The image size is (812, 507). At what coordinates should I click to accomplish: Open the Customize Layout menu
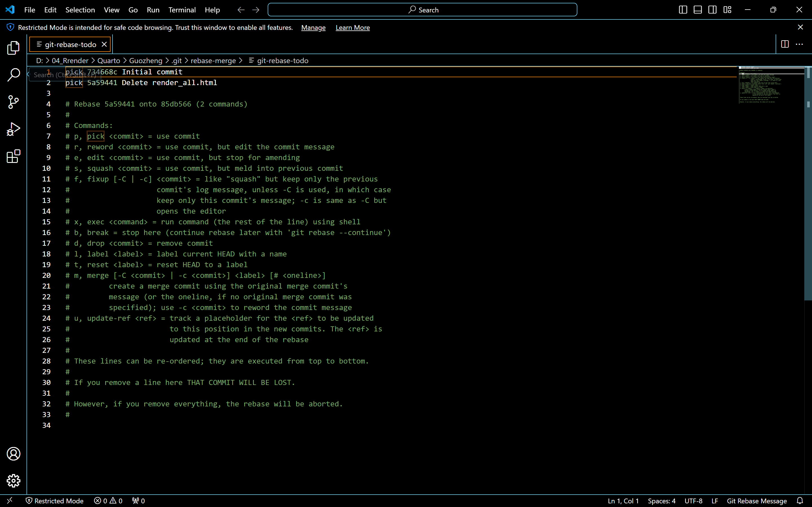coord(727,10)
